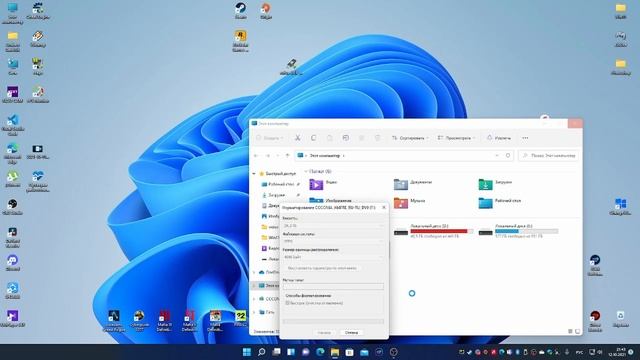Toggle the Quick format checkbox
The height and width of the screenshot is (360, 640).
coord(287,303)
